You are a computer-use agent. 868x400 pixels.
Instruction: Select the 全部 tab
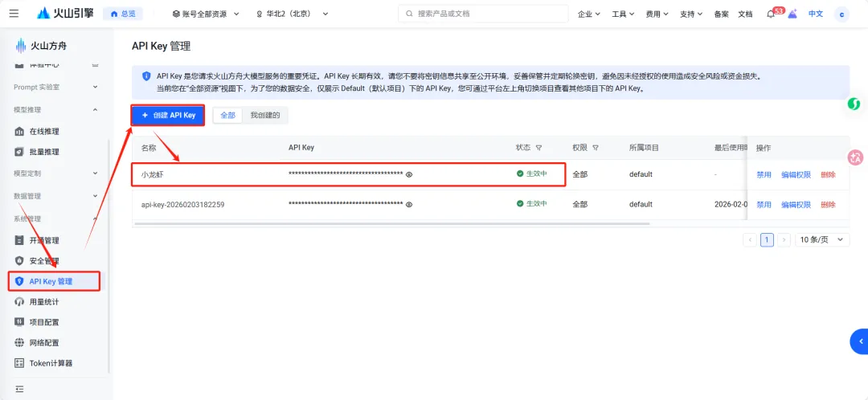tap(228, 115)
